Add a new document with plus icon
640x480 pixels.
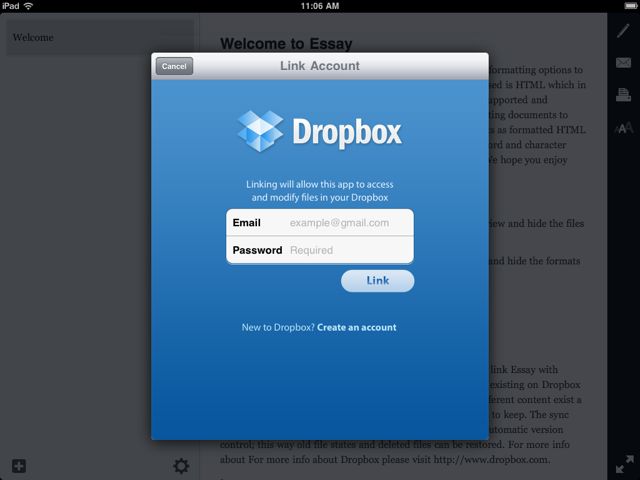point(19,466)
